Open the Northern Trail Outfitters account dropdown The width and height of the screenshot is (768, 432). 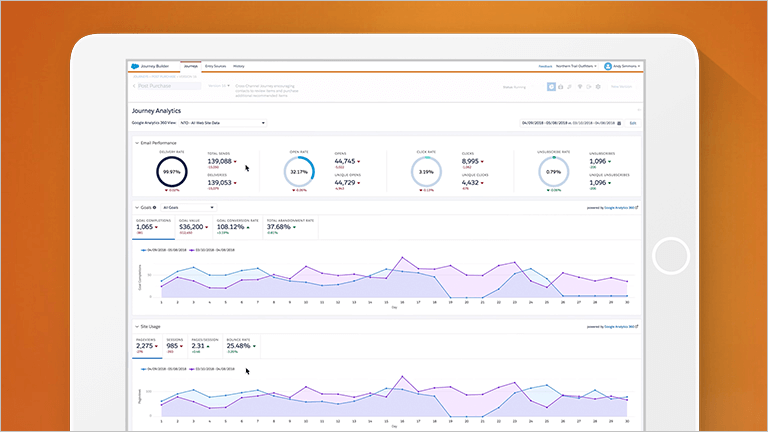576,66
